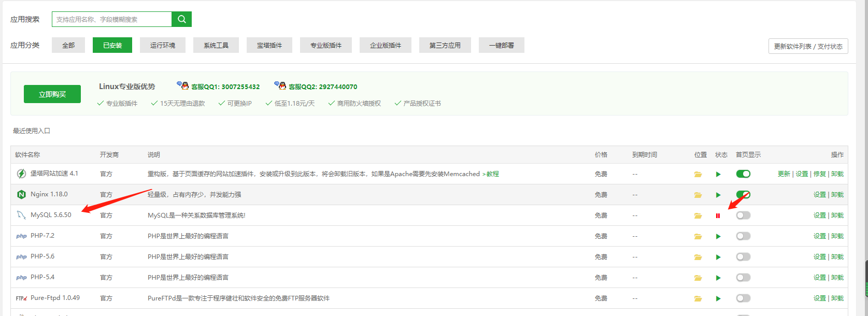Open 设置 for PHP-5.6
Image resolution: width=868 pixels, height=316 pixels.
[x=820, y=257]
